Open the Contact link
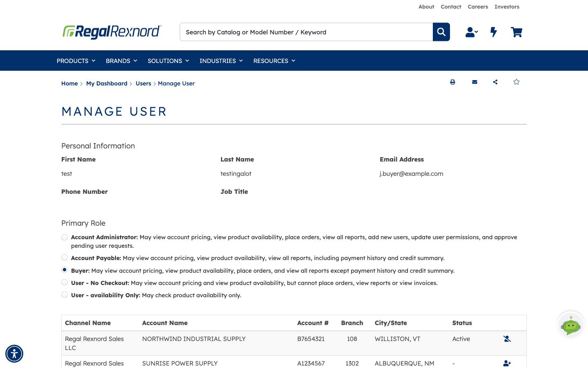Image resolution: width=588 pixels, height=368 pixels. point(451,7)
